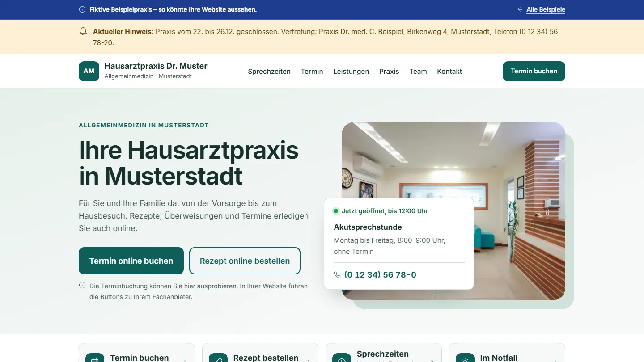Click the Termin buchen header button
The image size is (644, 362).
point(534,71)
